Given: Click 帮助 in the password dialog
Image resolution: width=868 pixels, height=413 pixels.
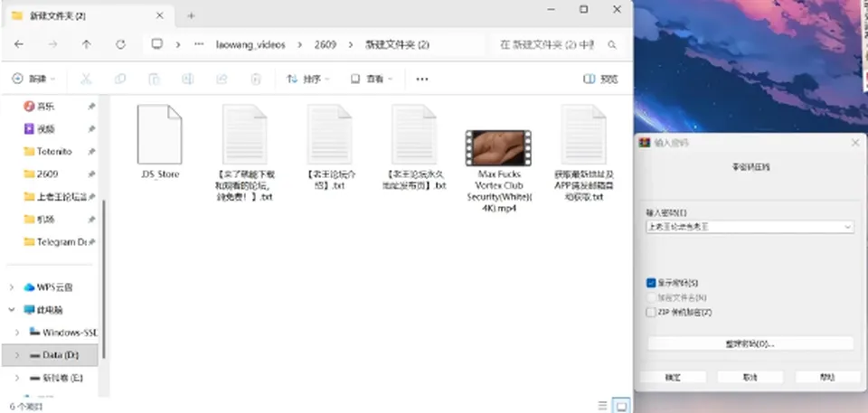Looking at the screenshot, I should point(827,377).
